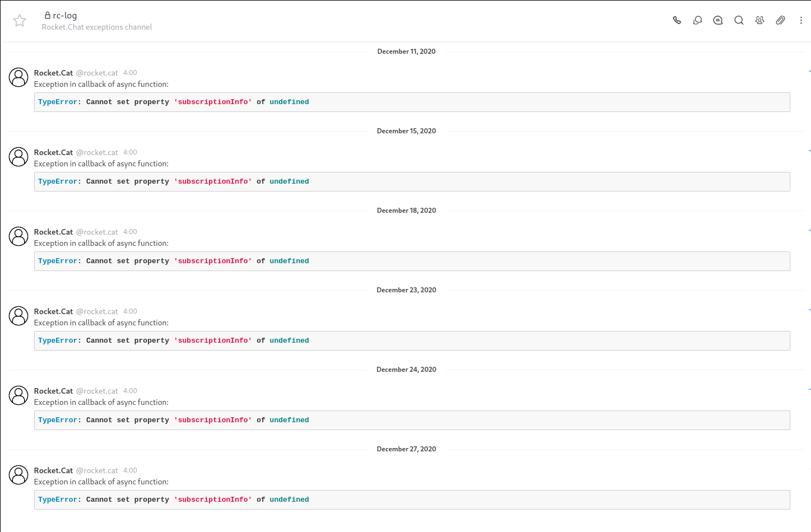The width and height of the screenshot is (811, 532).
Task: Open Rocket.Cat's profile from a message
Action: [x=53, y=73]
